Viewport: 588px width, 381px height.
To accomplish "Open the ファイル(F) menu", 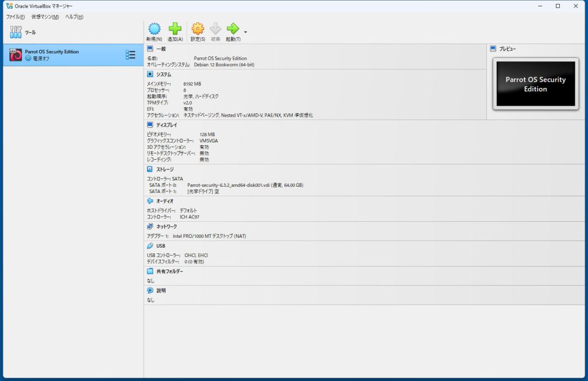I will 16,17.
